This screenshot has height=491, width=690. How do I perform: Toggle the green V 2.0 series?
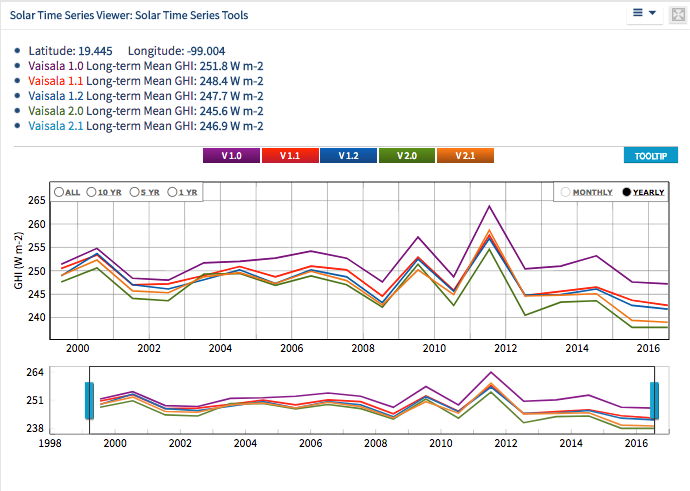(x=406, y=156)
